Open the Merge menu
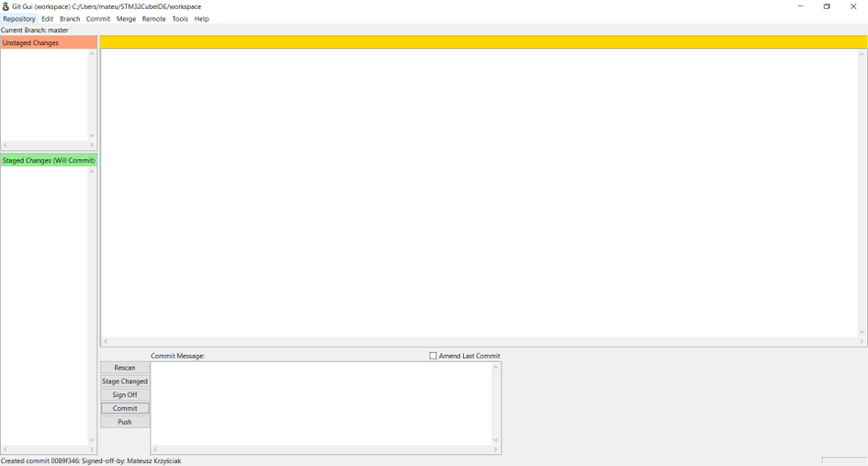 coord(126,19)
